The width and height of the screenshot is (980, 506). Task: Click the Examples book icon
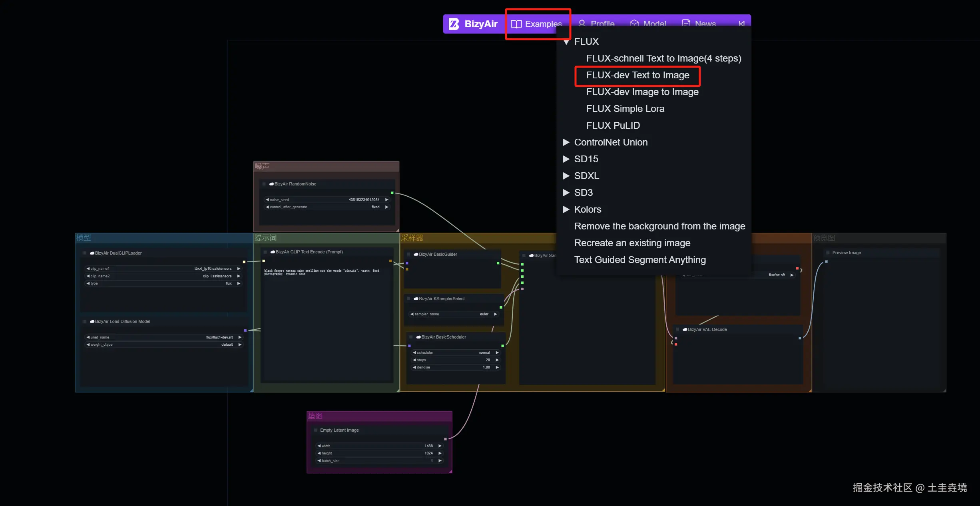click(x=516, y=24)
